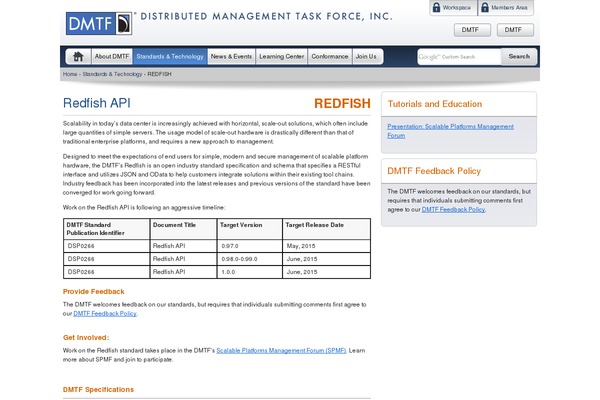
Task: Click the DMTF logo
Action: point(99,23)
